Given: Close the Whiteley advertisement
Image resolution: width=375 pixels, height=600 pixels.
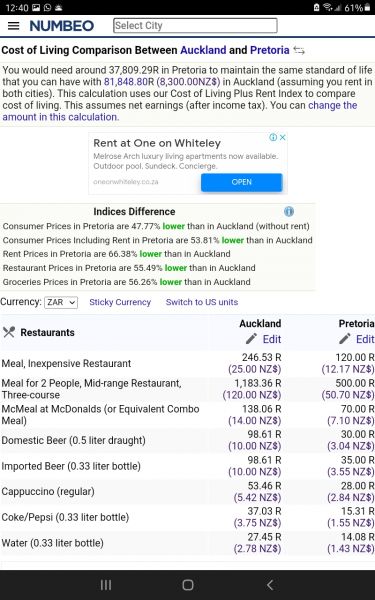Looking at the screenshot, I should click(x=282, y=137).
